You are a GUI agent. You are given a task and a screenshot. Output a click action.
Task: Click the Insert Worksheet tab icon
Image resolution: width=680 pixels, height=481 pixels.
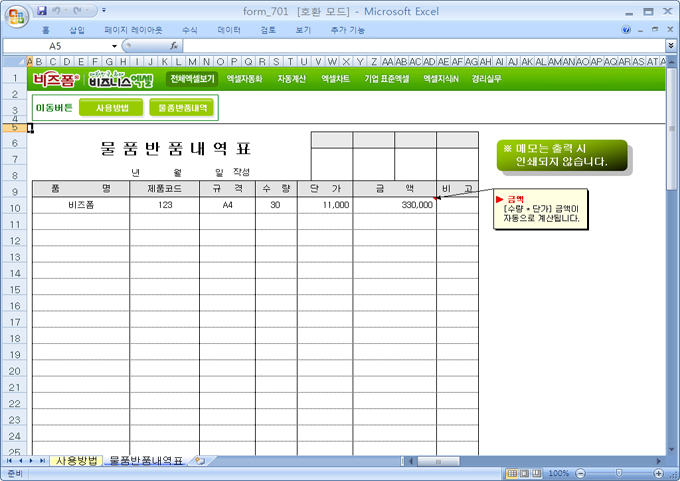point(200,461)
